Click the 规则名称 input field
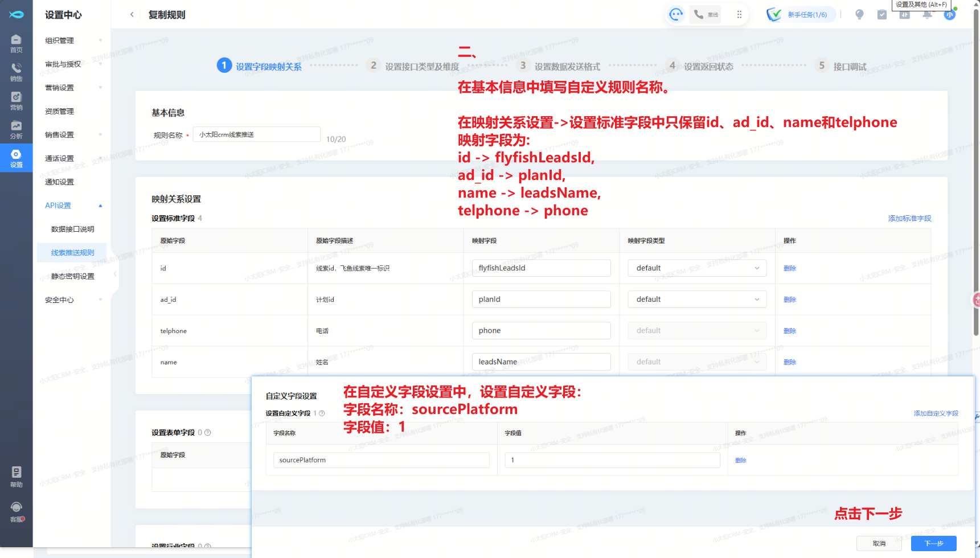Screen dimensions: 980x558 tap(256, 134)
